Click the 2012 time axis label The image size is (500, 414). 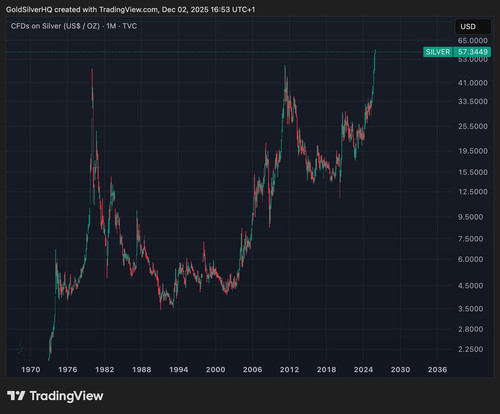289,369
